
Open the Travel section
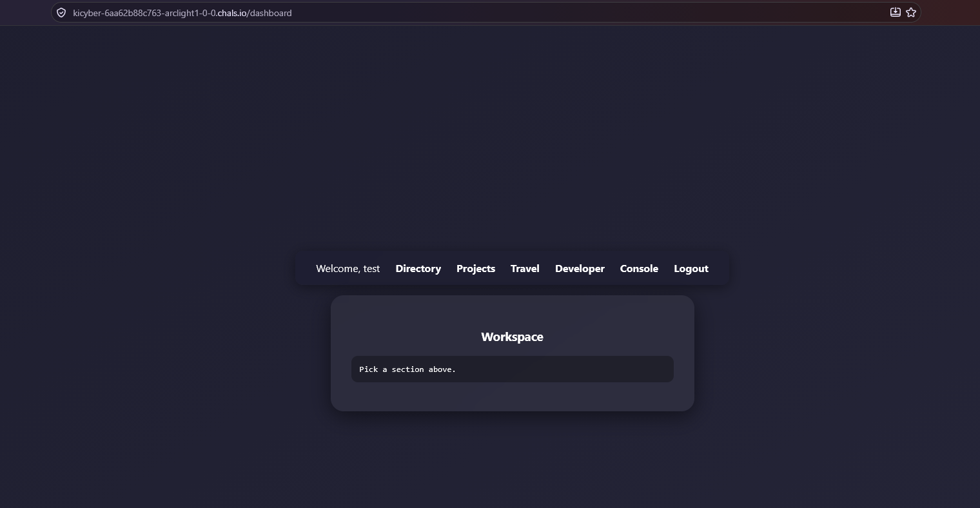(x=525, y=269)
